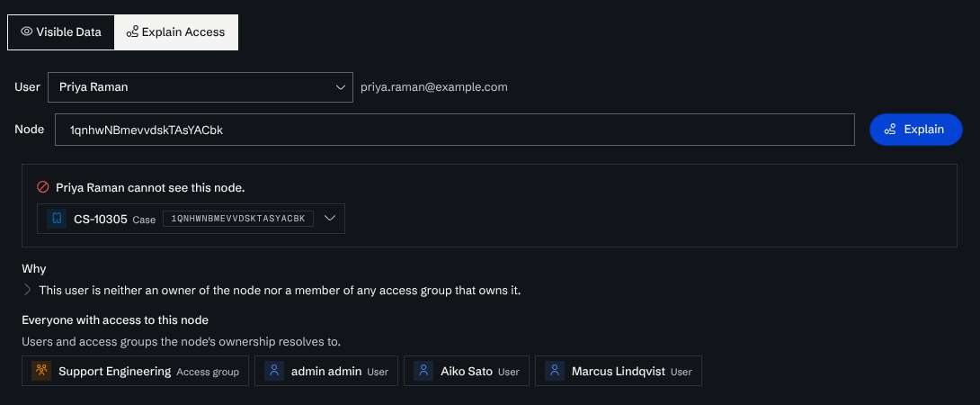Click the Node ID input field
Viewport: 980px width, 405px height.
coord(454,130)
